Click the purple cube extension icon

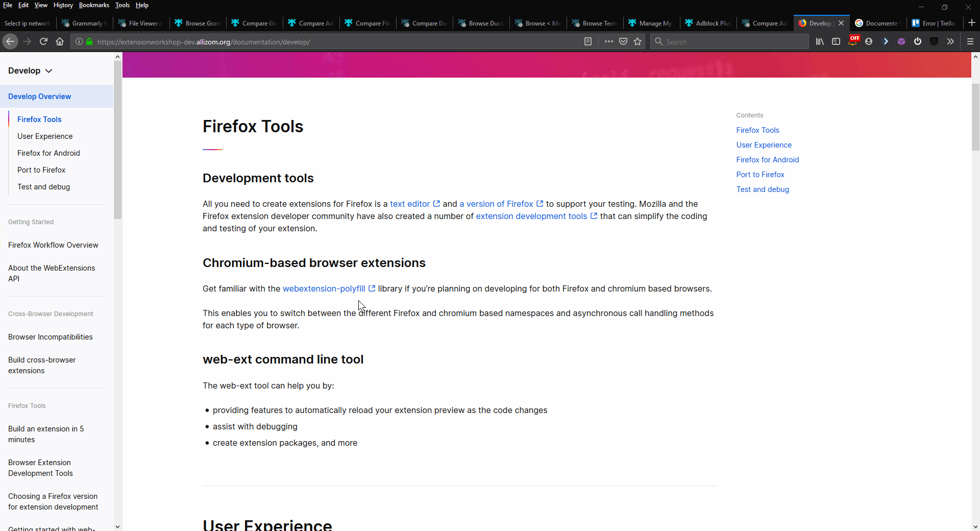point(901,41)
